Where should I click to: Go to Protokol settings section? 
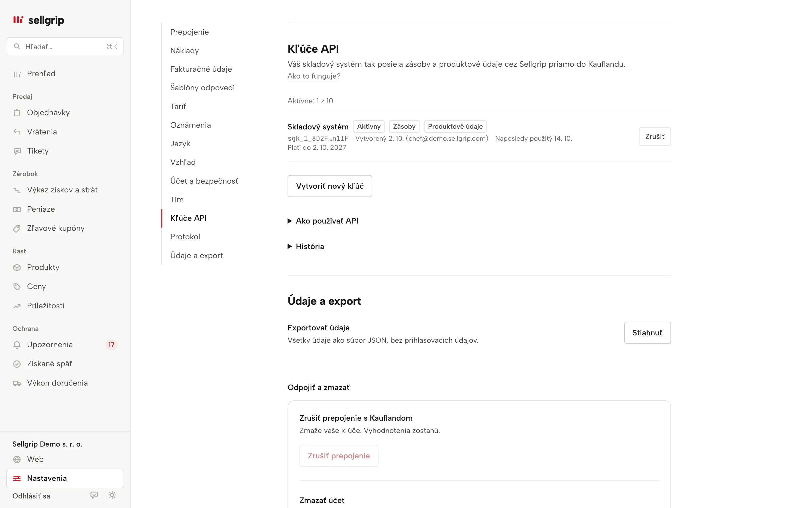pyautogui.click(x=185, y=237)
